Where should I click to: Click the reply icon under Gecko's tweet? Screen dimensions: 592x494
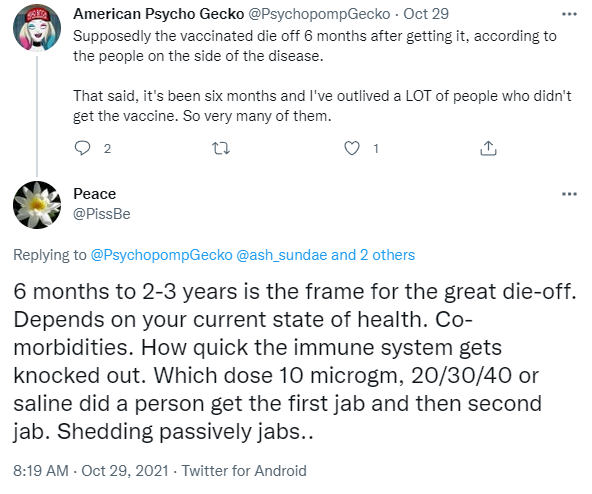click(82, 148)
